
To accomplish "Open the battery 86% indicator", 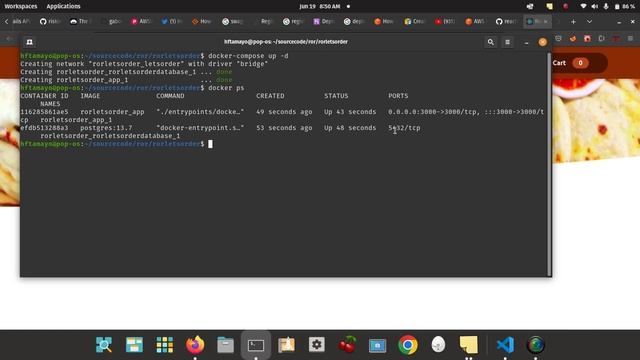I will [x=624, y=6].
